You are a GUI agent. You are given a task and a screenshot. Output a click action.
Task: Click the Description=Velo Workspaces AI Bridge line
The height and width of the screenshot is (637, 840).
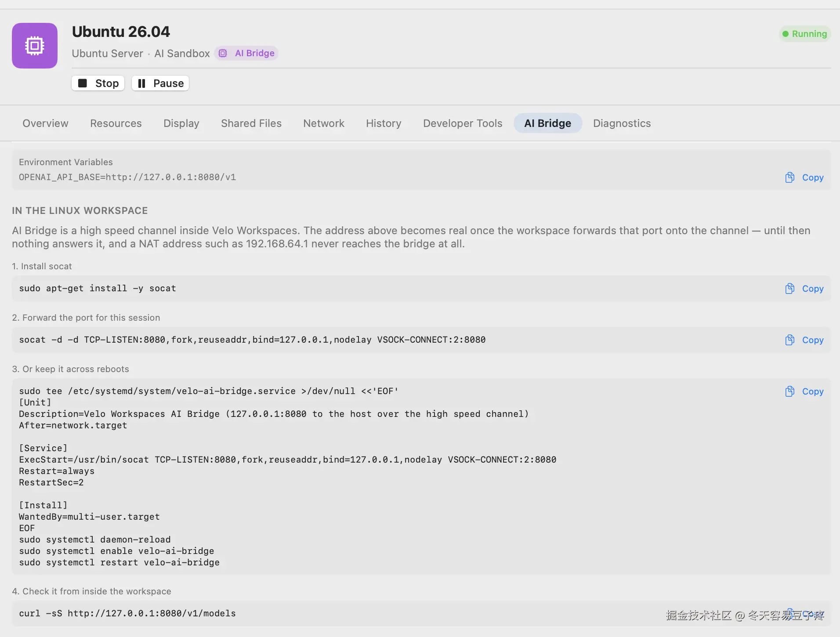point(274,414)
